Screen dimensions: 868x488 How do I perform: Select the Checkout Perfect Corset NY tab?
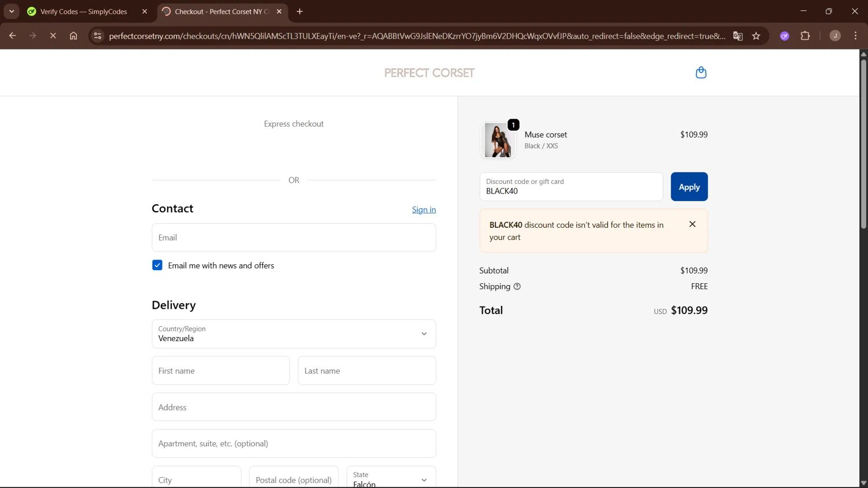coord(222,12)
